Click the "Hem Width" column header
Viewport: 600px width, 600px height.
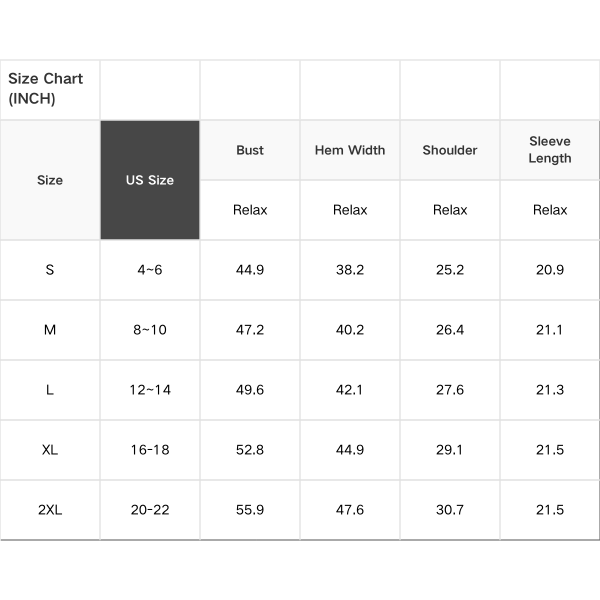tap(350, 150)
